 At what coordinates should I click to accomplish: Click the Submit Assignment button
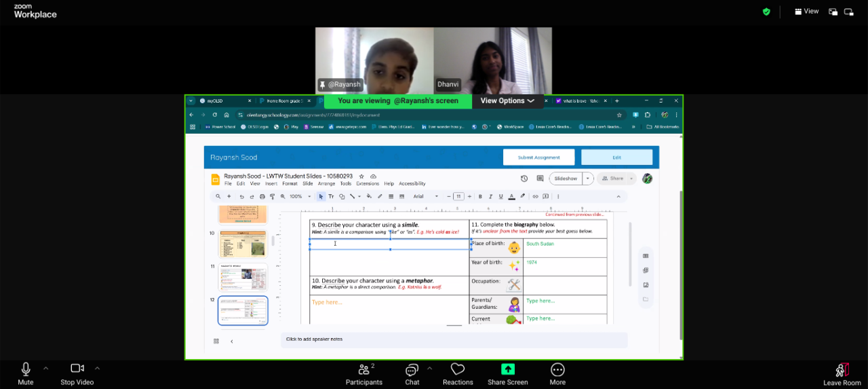coord(538,157)
